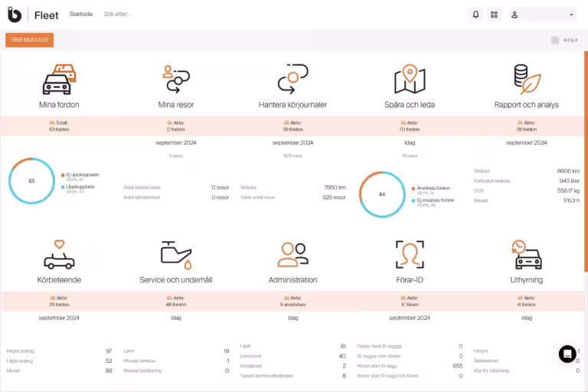The width and height of the screenshot is (588, 392).
Task: Open the Administration users icon
Action: pyautogui.click(x=293, y=255)
